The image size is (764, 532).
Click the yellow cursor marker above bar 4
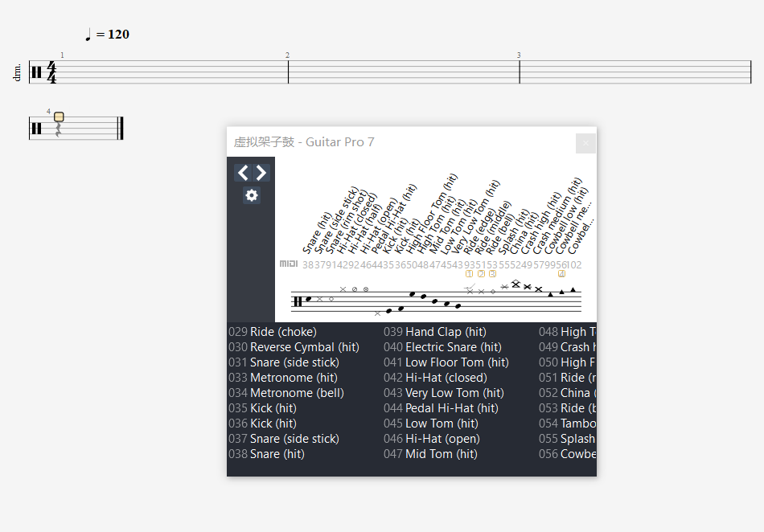[x=59, y=117]
